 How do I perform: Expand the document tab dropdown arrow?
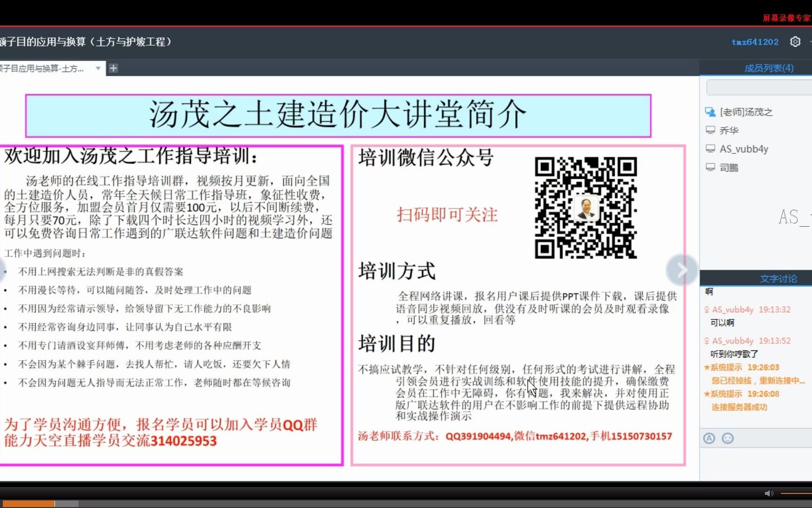[98, 68]
